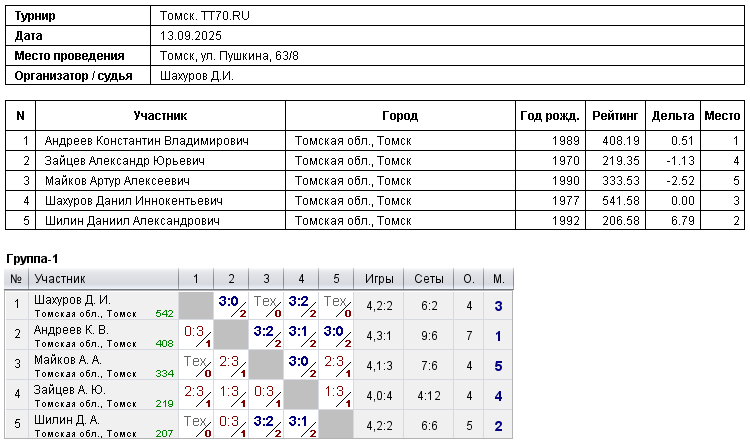The image size is (750, 444).
Task: Click the 'Турнир' row label
Action: click(35, 16)
